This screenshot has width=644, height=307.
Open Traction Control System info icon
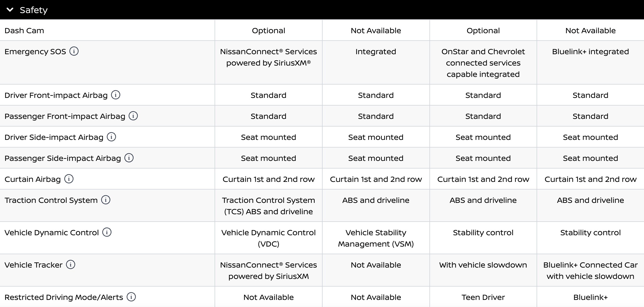[106, 200]
